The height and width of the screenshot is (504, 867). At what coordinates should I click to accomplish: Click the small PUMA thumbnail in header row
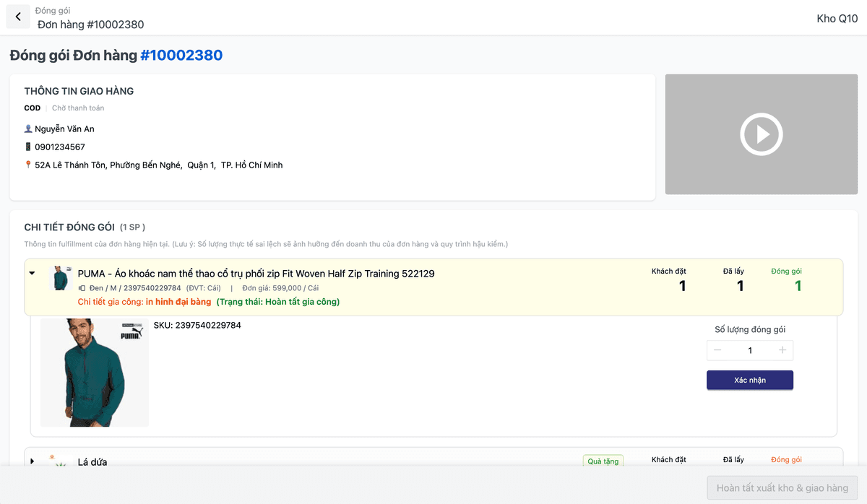pos(60,278)
